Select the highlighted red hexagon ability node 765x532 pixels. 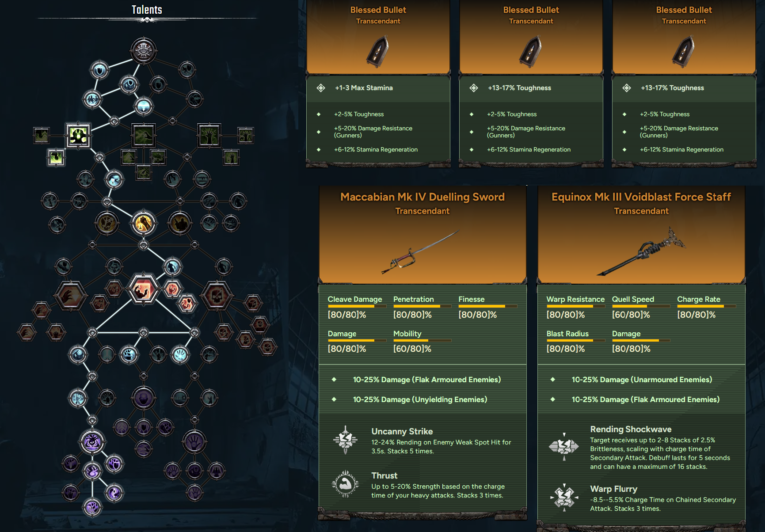pyautogui.click(x=143, y=289)
